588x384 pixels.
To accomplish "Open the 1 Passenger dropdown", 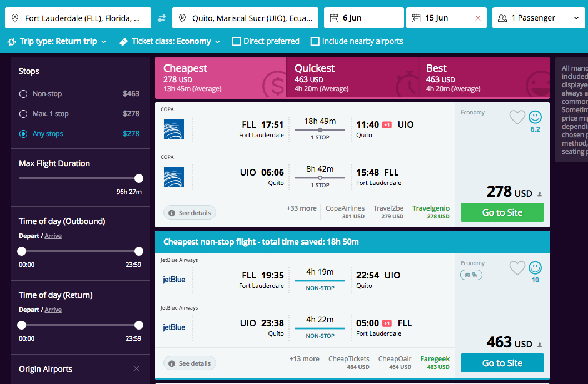I will point(538,18).
